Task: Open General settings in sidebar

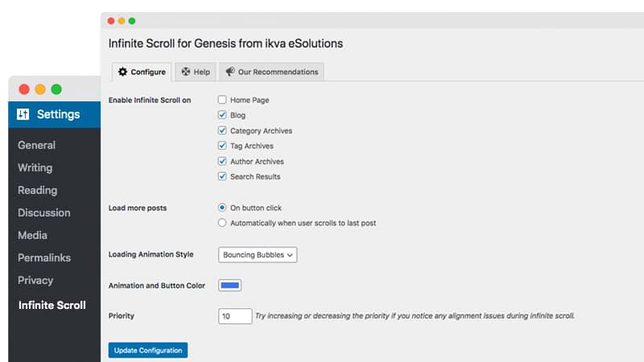Action: pyautogui.click(x=36, y=145)
